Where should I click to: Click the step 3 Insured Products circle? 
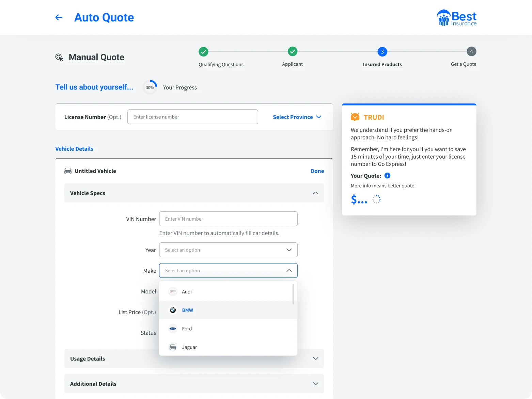tap(382, 52)
